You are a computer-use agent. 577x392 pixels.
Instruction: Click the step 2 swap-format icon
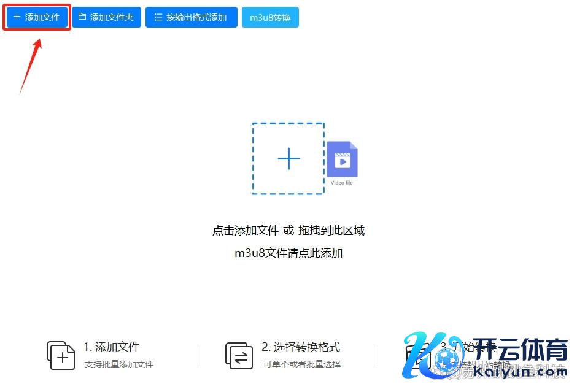[x=239, y=355]
